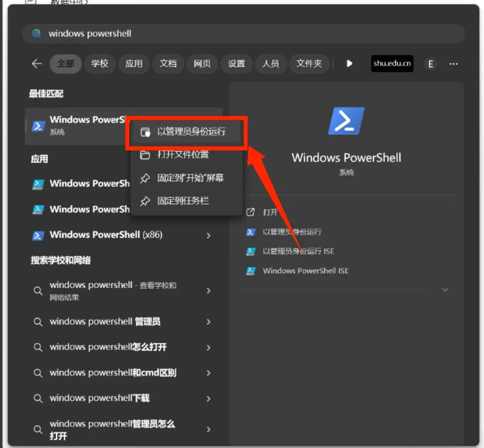The width and height of the screenshot is (484, 448).
Task: Select suggestion windows powershell管理员怎么打开
Action: click(x=124, y=429)
